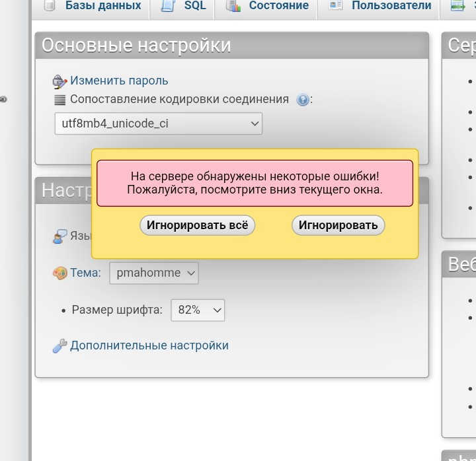Open the utf8mb4_unicode_ci collation dropdown
The image size is (476, 461).
point(158,124)
